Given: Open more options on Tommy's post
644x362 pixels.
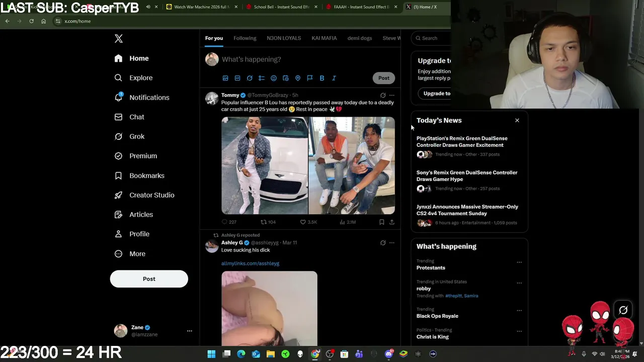Looking at the screenshot, I should pyautogui.click(x=392, y=95).
